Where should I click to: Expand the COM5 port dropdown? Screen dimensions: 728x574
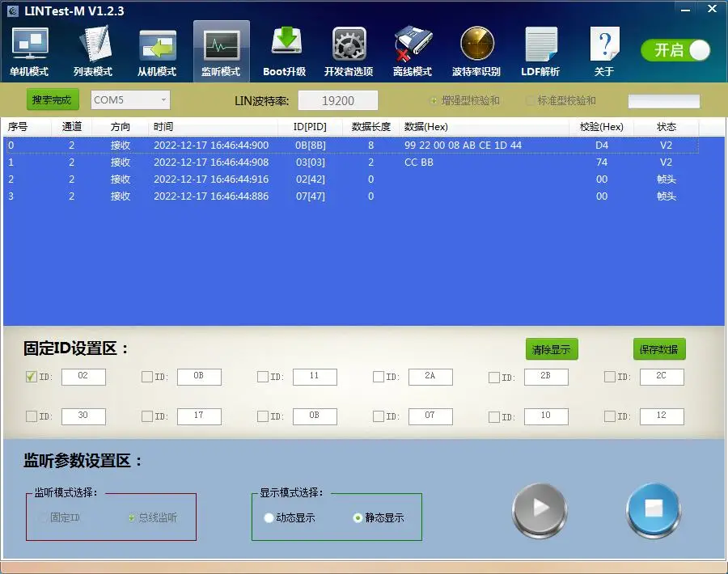pos(164,100)
